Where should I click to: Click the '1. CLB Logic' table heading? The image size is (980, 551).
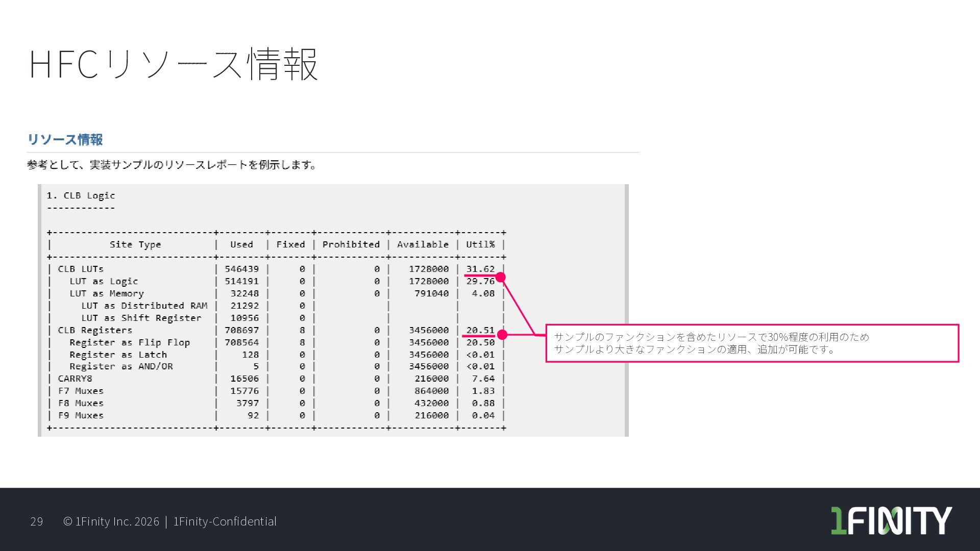[81, 195]
